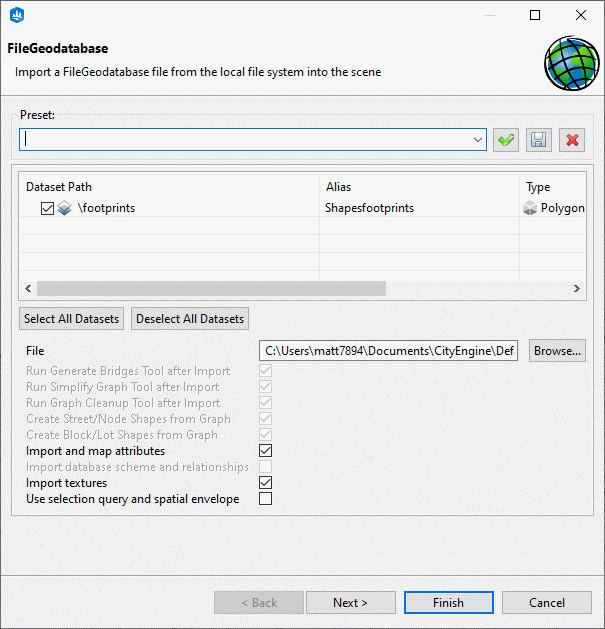
Task: Click the CityEngine app icon in title bar
Action: click(17, 15)
